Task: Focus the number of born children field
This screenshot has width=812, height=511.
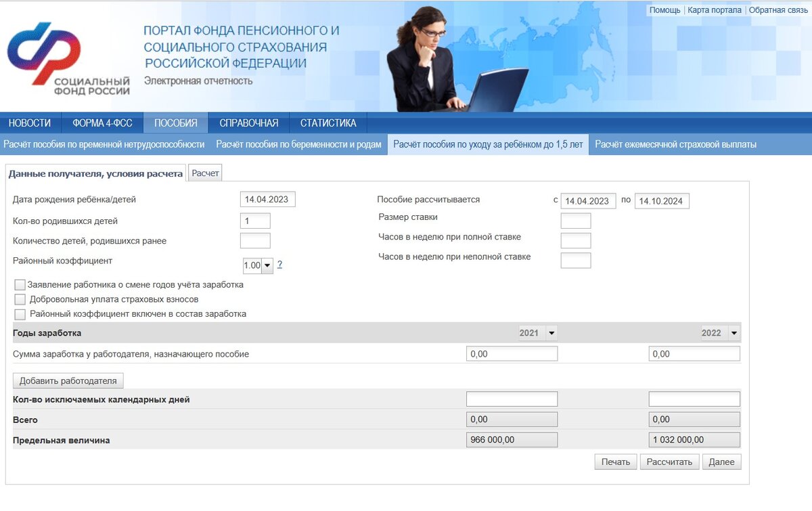Action: (255, 221)
